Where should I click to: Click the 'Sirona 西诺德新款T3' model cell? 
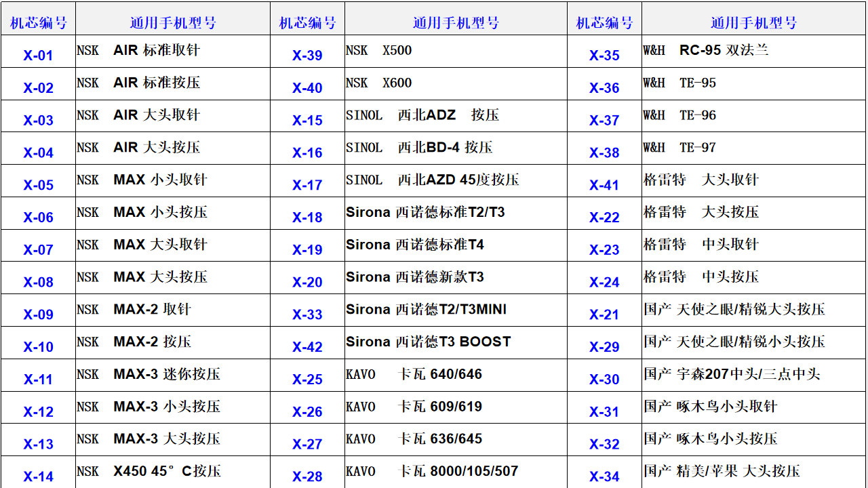[x=456, y=278]
